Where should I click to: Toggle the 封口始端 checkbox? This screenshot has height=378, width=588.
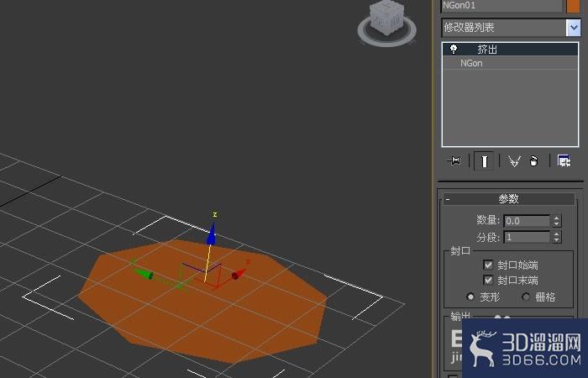click(x=488, y=265)
